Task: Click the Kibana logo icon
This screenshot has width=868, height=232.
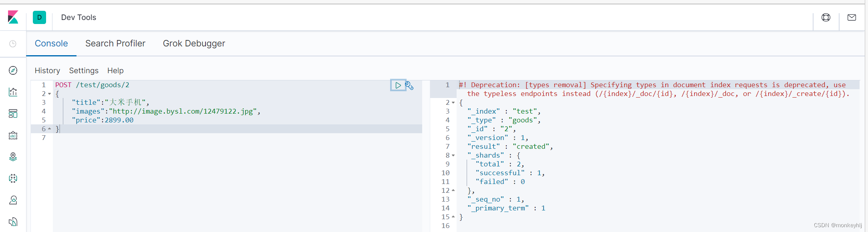Action: click(13, 17)
